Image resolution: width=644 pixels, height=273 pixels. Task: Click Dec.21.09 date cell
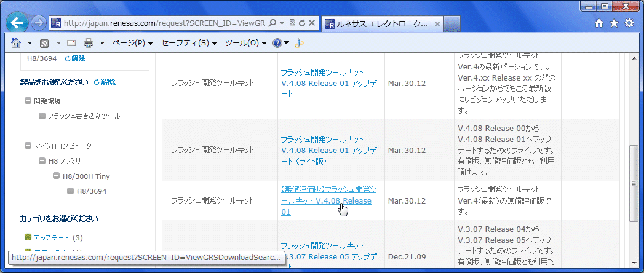click(407, 257)
